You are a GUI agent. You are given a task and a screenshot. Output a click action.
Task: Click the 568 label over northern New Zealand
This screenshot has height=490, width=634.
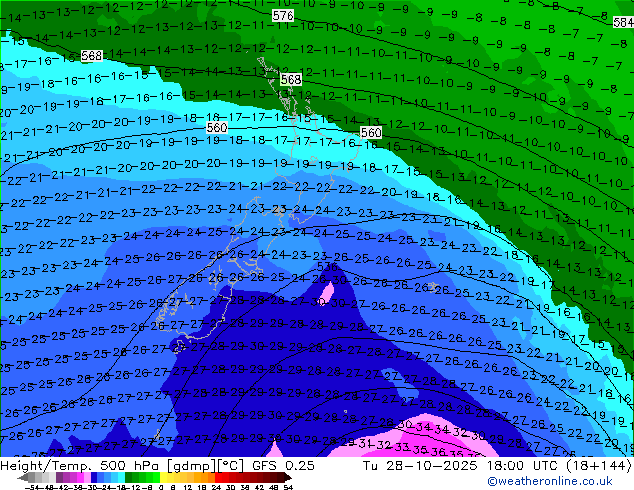[291, 80]
